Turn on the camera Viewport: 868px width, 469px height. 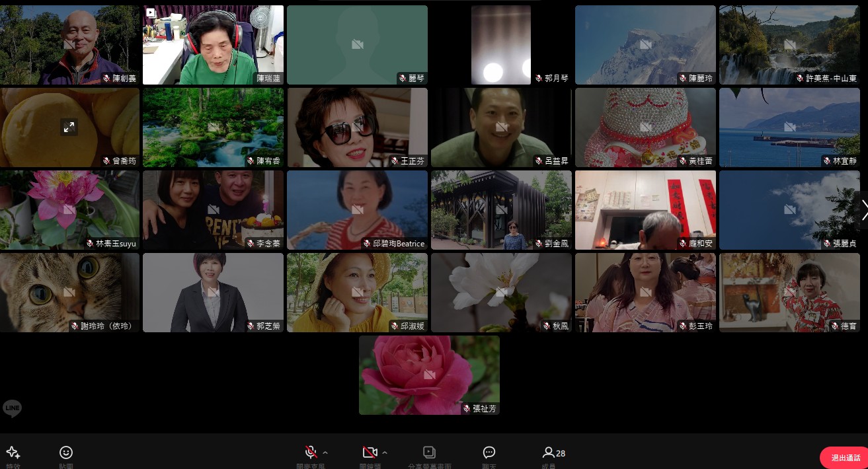point(370,452)
